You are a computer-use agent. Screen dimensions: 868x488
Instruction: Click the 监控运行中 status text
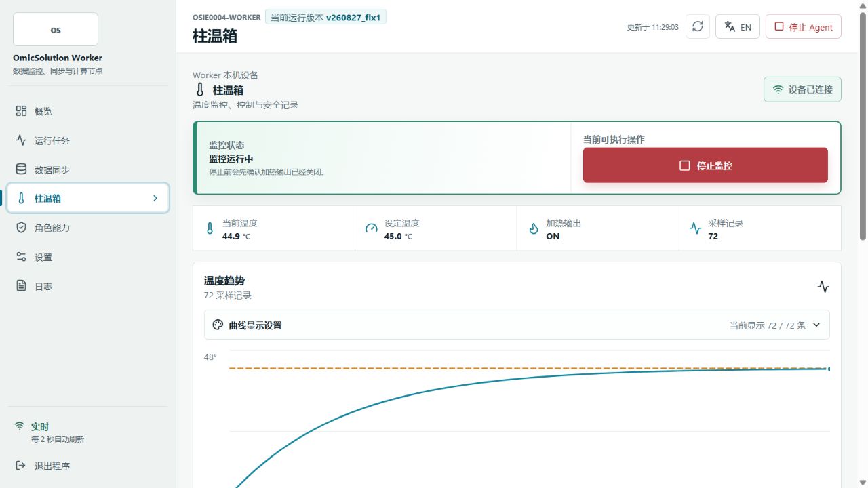tap(231, 159)
